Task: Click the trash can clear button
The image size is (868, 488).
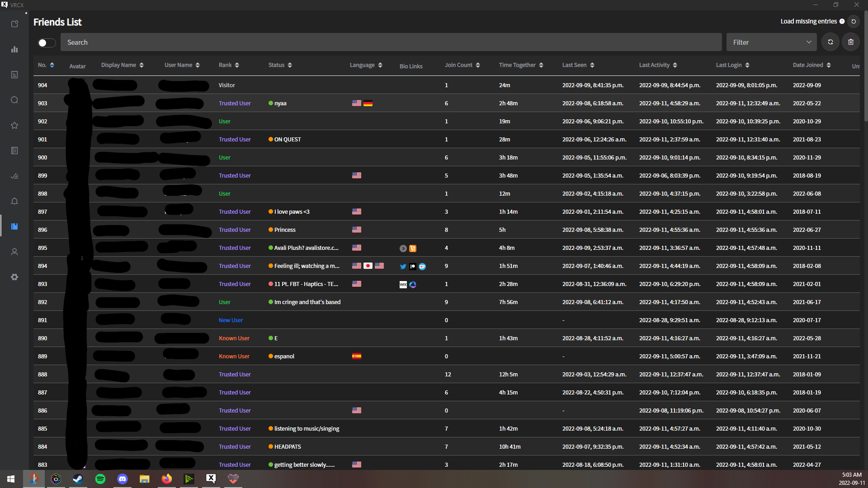Action: (x=850, y=42)
